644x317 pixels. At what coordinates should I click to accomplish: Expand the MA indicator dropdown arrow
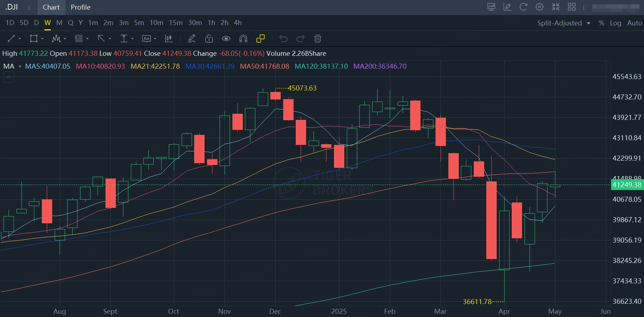[x=20, y=67]
